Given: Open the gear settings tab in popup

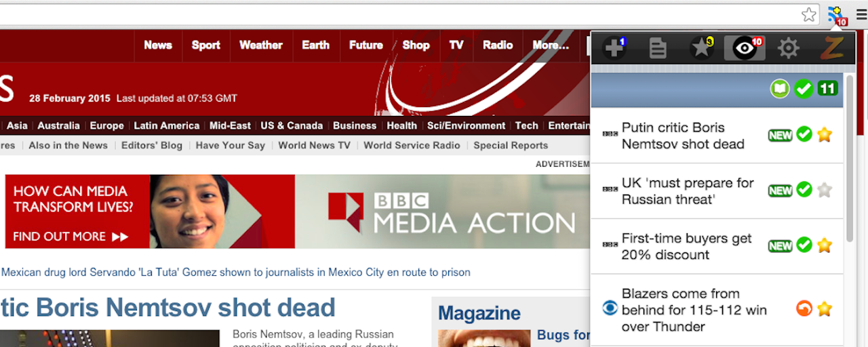Looking at the screenshot, I should [x=788, y=48].
